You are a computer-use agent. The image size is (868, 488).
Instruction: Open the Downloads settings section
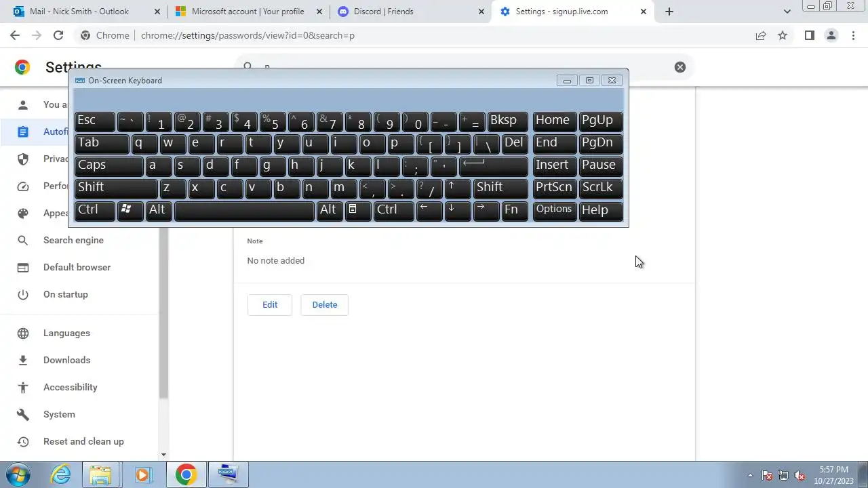(x=66, y=360)
